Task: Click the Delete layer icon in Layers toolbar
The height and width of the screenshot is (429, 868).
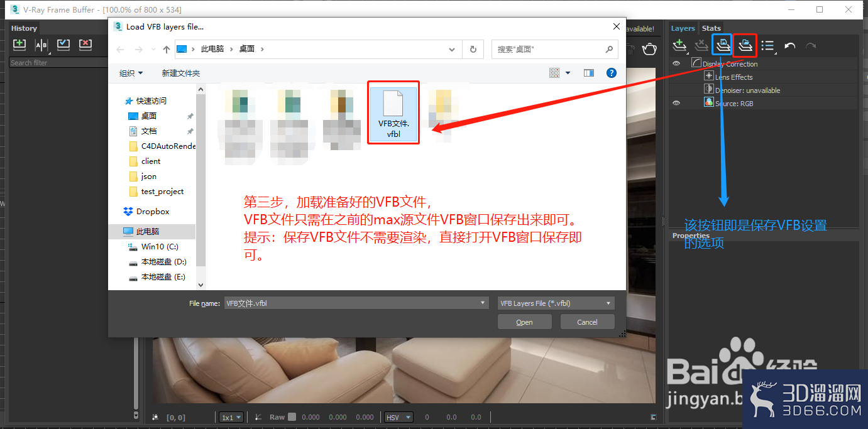Action: tap(701, 45)
